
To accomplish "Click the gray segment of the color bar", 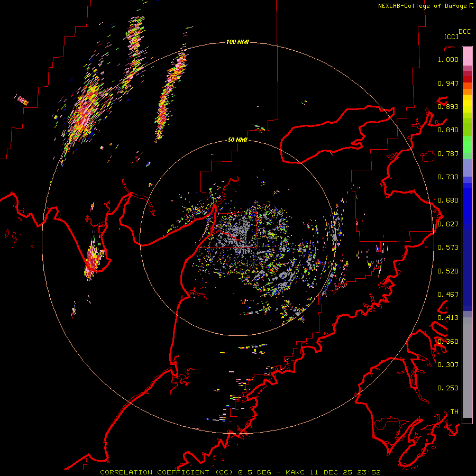I will coord(467,368).
